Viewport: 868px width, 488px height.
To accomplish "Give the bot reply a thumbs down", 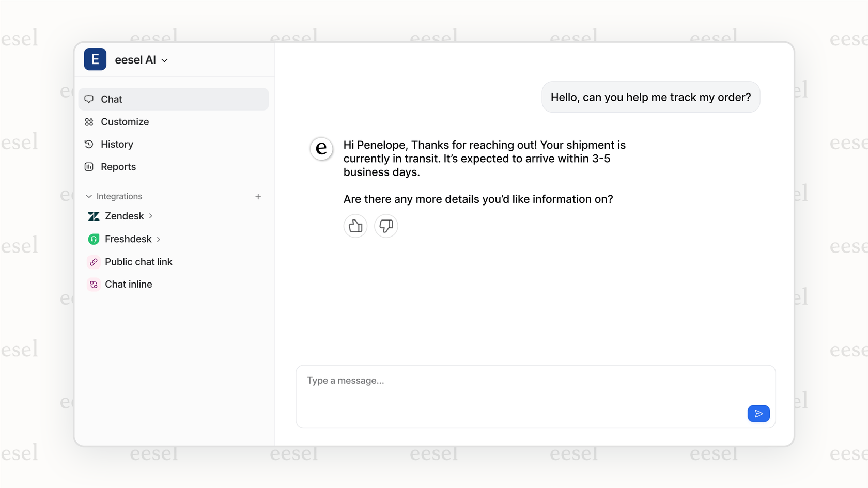I will coord(386,226).
